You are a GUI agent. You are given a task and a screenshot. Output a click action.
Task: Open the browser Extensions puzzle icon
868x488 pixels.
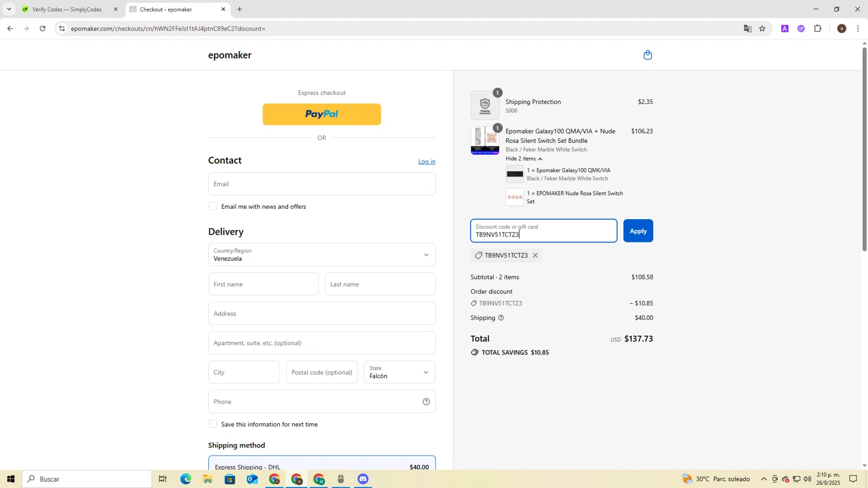[x=818, y=28]
